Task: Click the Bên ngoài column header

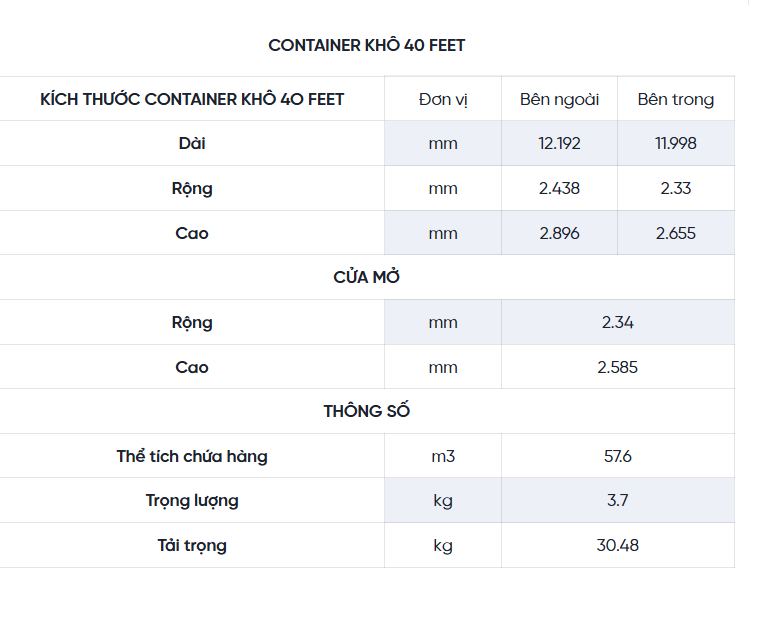Action: pyautogui.click(x=559, y=99)
